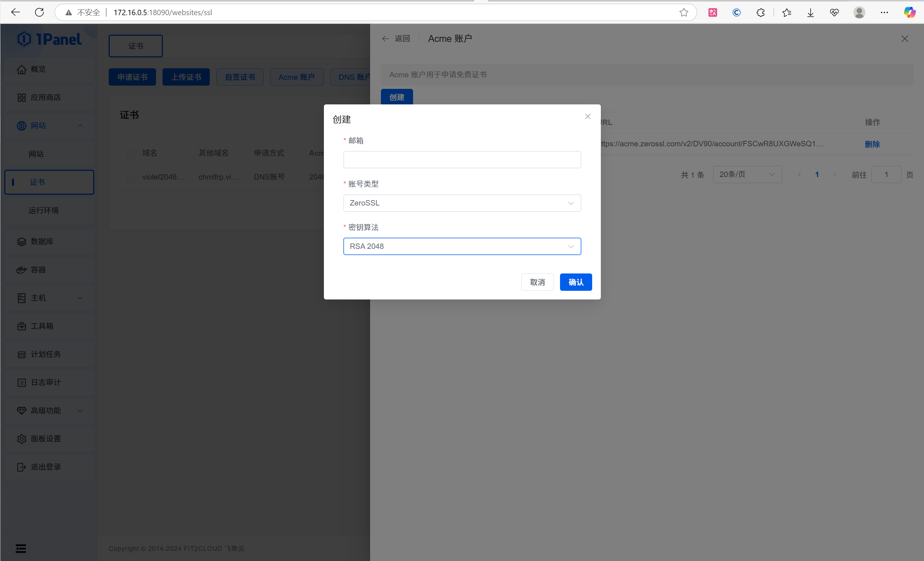Image resolution: width=924 pixels, height=561 pixels.
Task: Click the sidebar collapse menu icon
Action: tap(21, 549)
